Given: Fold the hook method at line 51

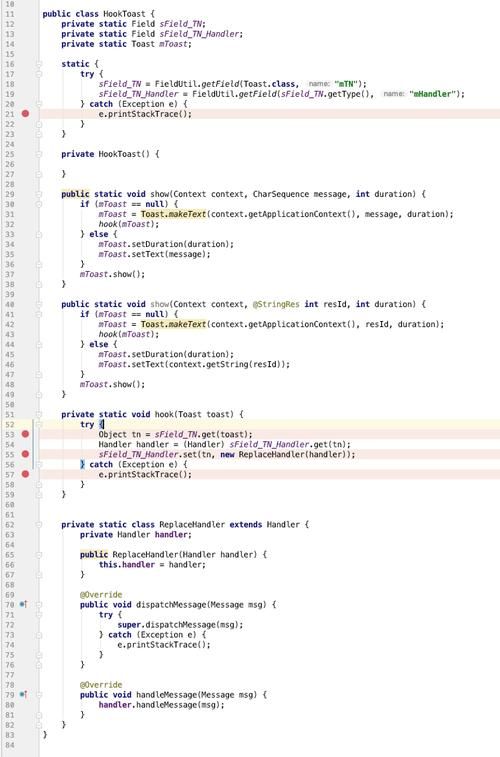Looking at the screenshot, I should 39,414.
